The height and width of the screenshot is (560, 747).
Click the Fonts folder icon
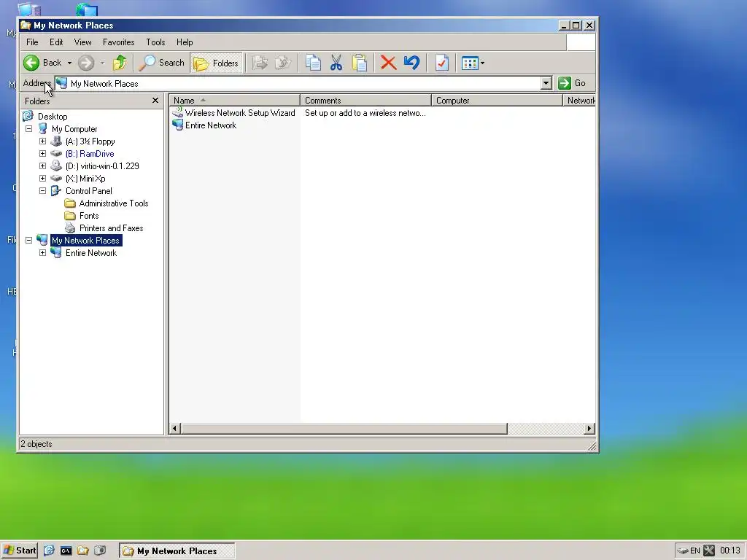(x=70, y=216)
